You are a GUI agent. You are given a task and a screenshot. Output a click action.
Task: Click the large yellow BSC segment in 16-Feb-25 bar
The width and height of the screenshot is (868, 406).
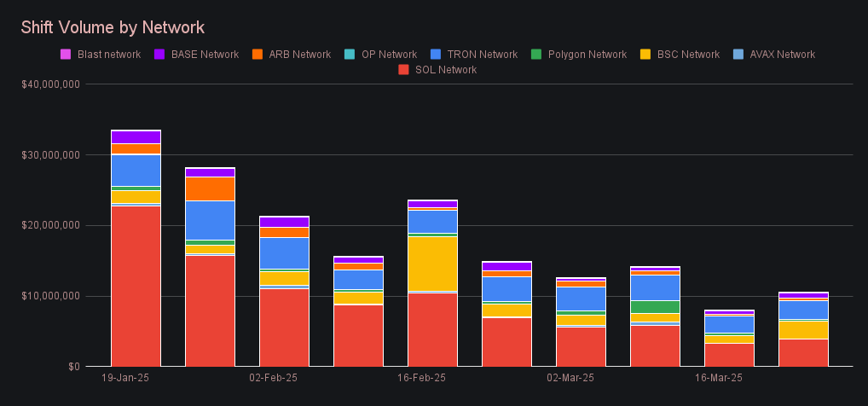coord(432,264)
